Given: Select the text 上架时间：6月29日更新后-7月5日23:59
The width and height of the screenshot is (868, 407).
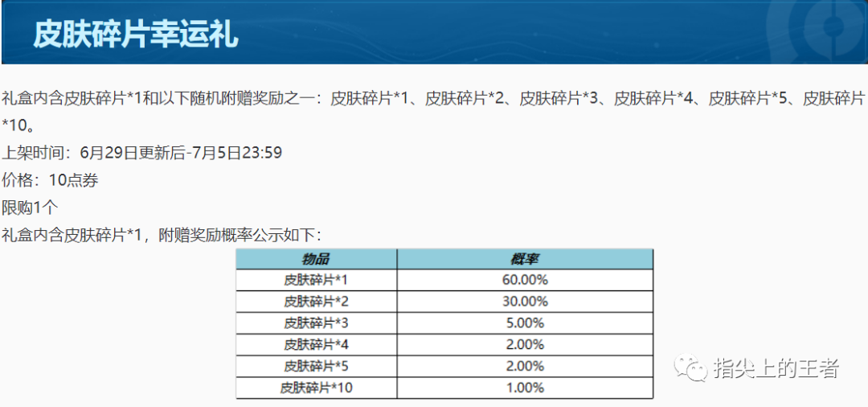Looking at the screenshot, I should point(142,153).
